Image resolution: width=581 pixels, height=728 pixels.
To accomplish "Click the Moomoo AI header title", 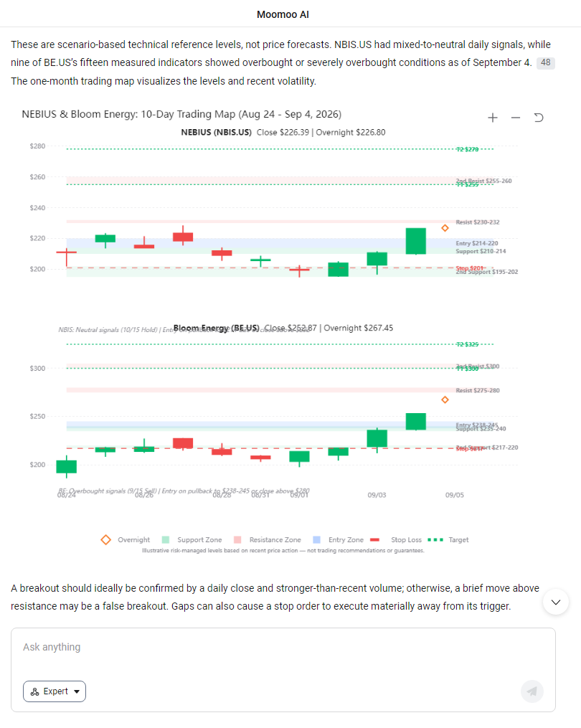I will (283, 14).
